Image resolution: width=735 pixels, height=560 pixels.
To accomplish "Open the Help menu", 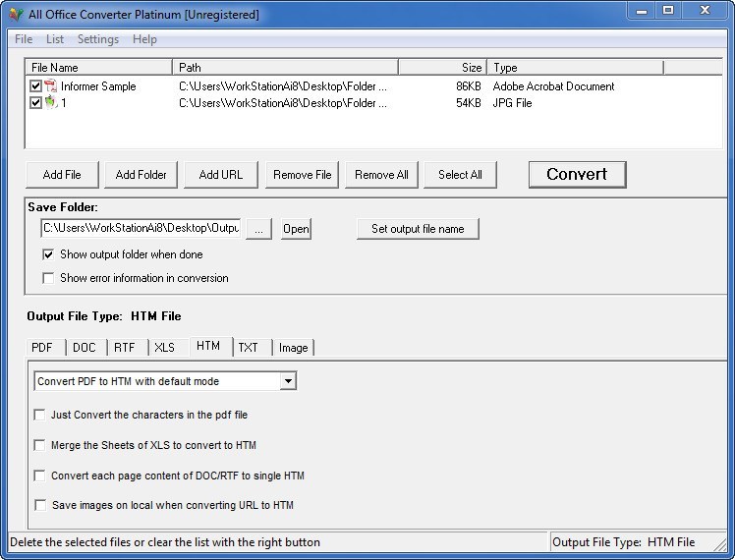I will (144, 39).
